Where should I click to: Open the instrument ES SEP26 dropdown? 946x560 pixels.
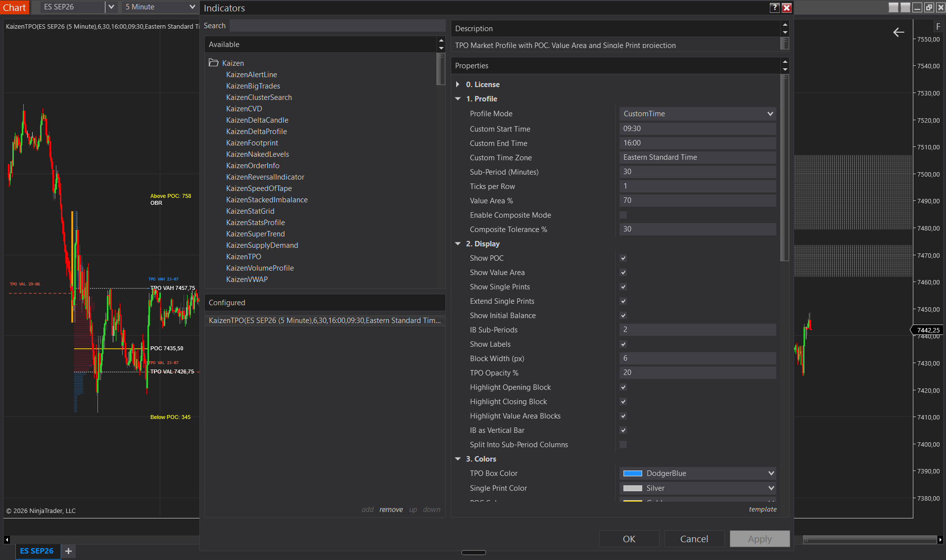tap(111, 7)
